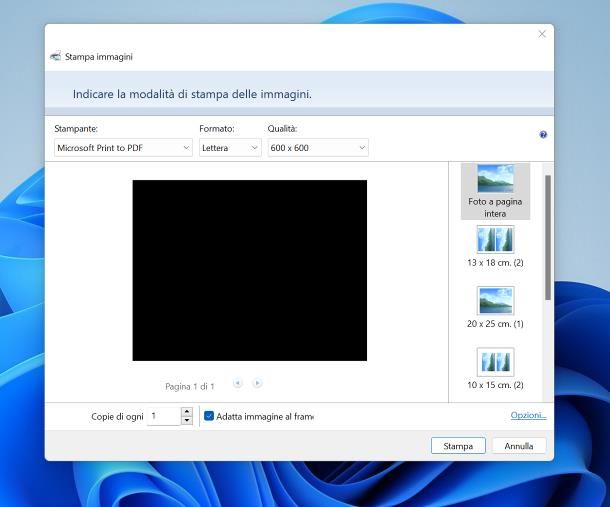
Task: Select the Foto a pagina intera layout
Action: pos(495,191)
